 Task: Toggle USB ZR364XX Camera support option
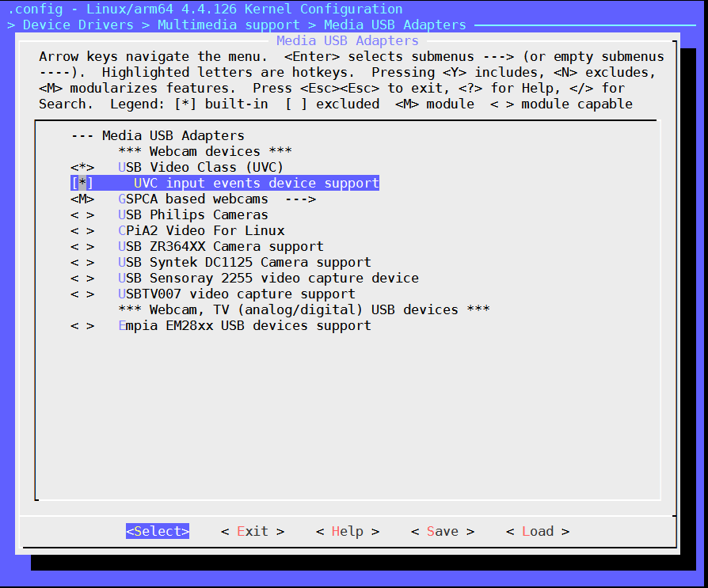click(82, 246)
